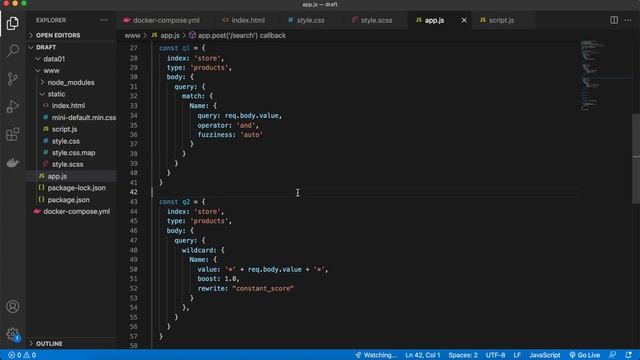The image size is (640, 360).
Task: Open editor more actions ellipsis
Action: click(x=628, y=20)
